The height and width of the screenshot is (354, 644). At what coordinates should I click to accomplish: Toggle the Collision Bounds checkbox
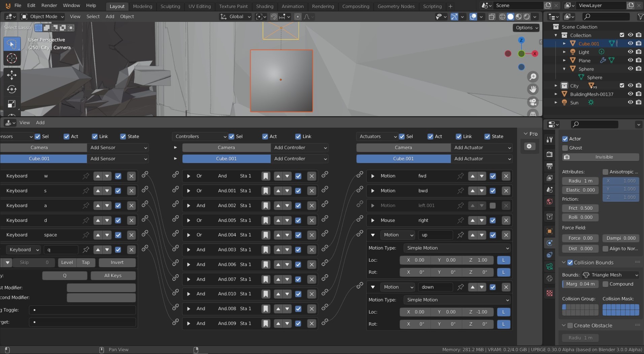[x=570, y=262]
